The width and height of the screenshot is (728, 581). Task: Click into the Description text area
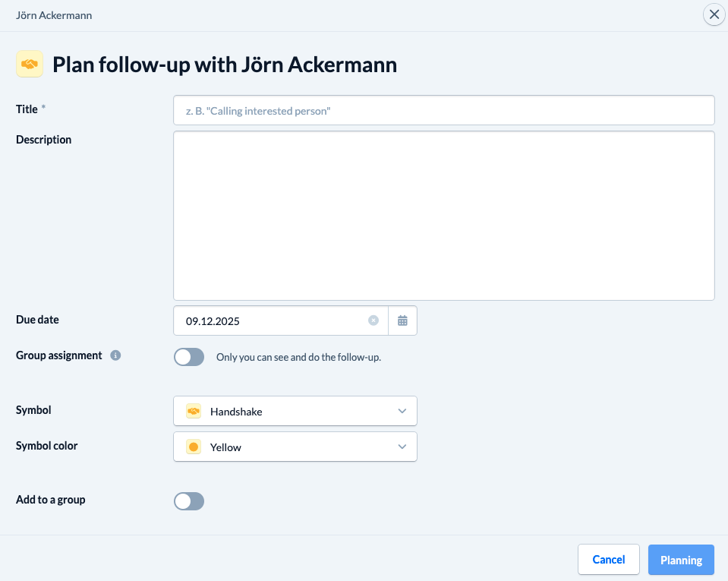pos(443,216)
